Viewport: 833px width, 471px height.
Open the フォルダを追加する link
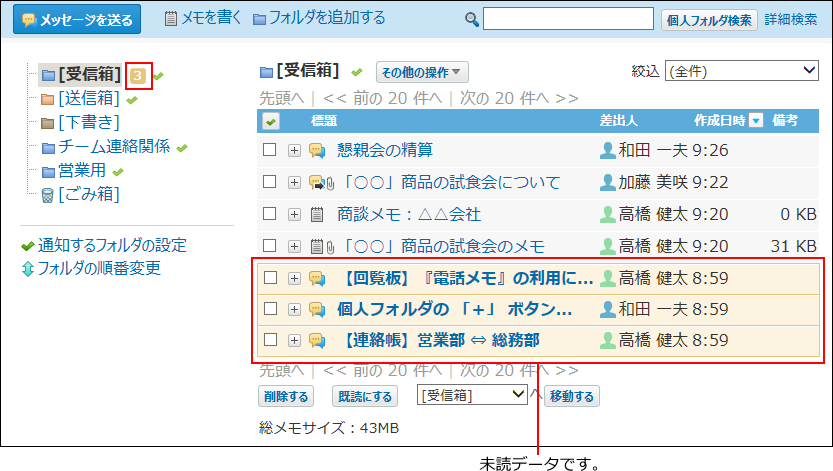[x=327, y=18]
